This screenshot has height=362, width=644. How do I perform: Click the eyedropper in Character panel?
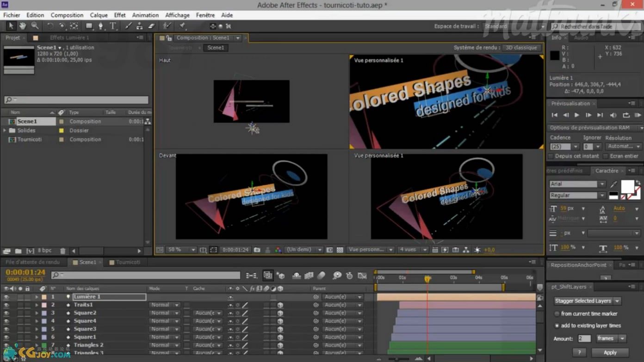coord(613,184)
